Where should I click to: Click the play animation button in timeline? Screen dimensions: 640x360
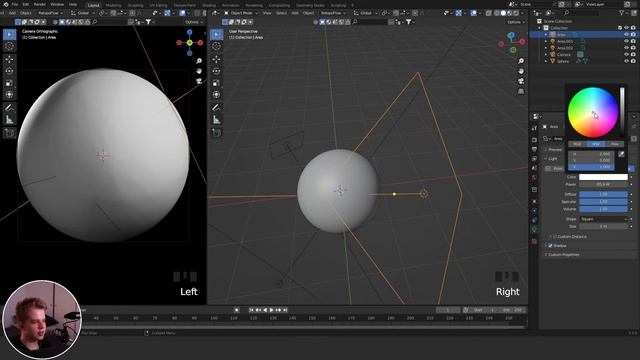(x=272, y=310)
